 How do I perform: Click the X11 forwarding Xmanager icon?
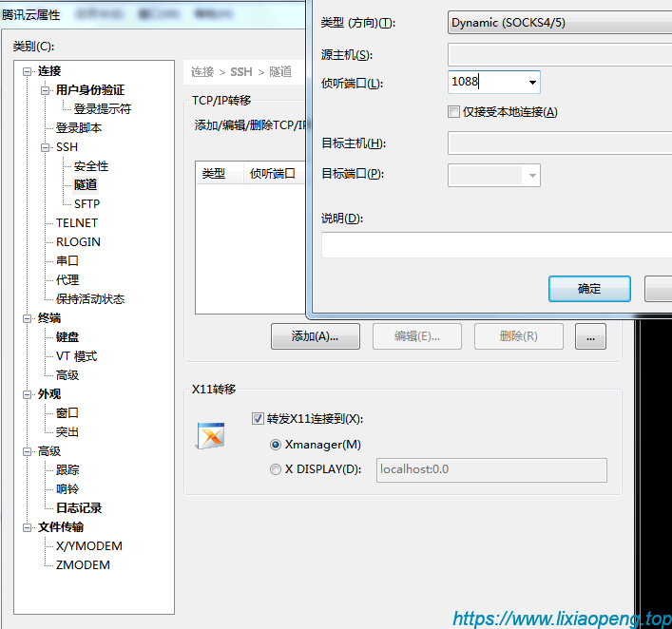(210, 435)
